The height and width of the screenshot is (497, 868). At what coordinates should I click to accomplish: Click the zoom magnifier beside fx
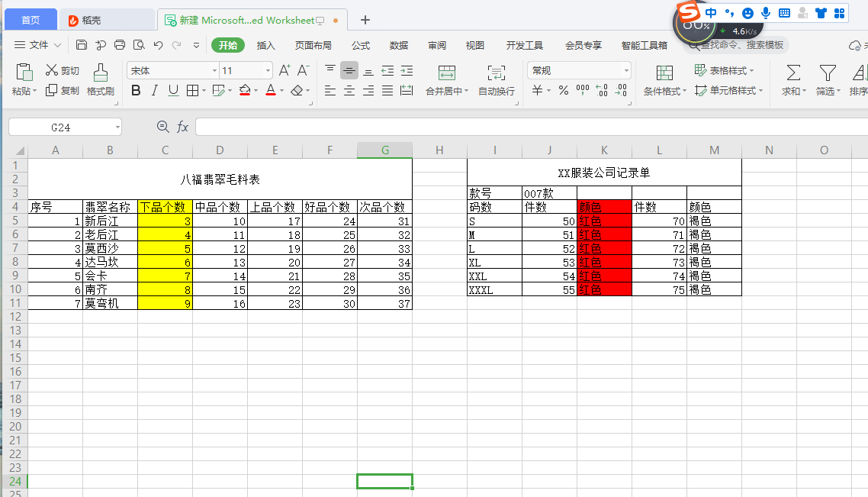click(x=162, y=127)
